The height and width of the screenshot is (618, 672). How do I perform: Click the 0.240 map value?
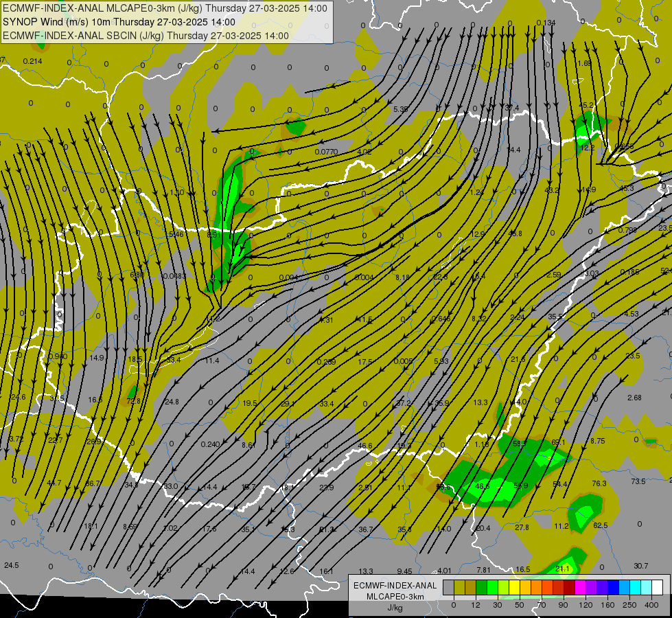(211, 444)
